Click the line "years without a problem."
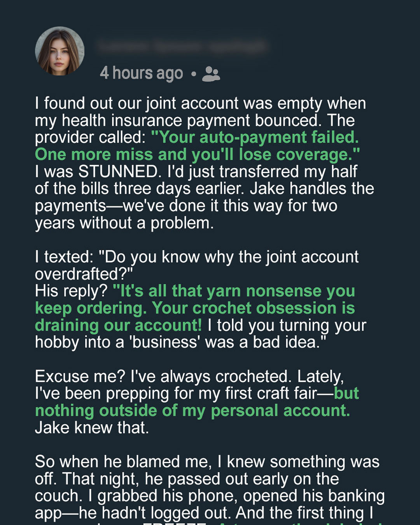420x525 pixels. (x=124, y=223)
